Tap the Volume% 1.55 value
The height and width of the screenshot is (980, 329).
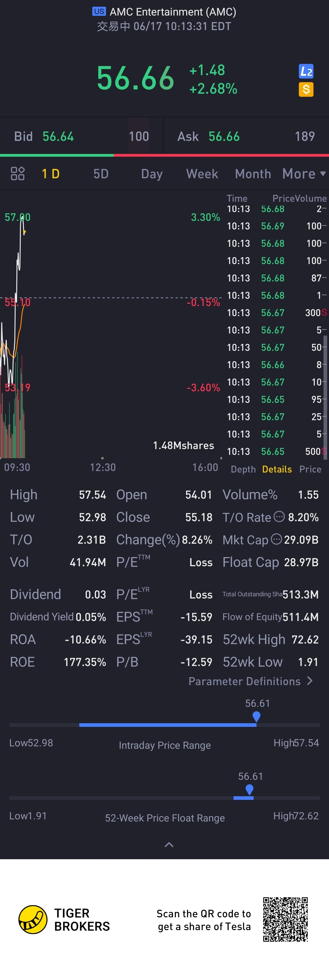(308, 495)
